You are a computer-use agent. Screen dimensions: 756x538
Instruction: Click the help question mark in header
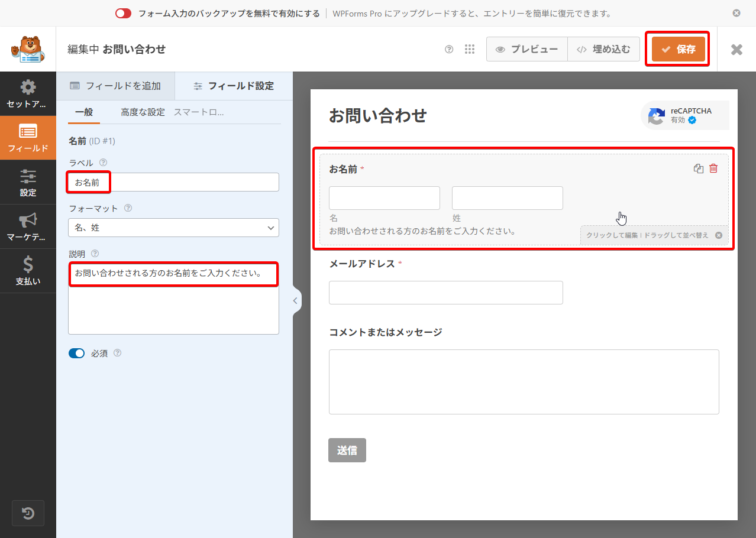click(449, 50)
